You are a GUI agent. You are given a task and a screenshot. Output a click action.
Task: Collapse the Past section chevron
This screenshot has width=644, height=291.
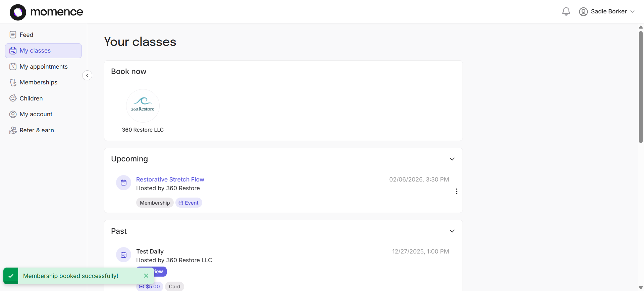[x=452, y=231]
